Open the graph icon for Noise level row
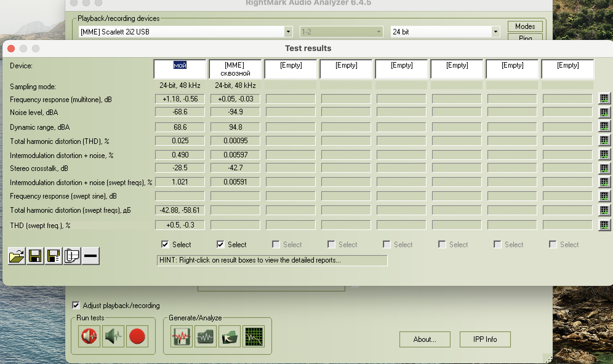This screenshot has height=364, width=613. [x=604, y=112]
